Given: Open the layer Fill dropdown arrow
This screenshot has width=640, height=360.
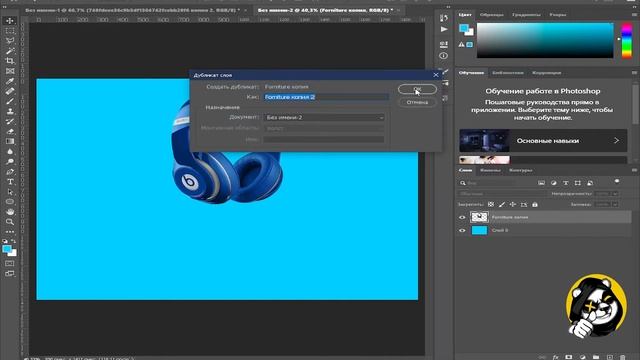Looking at the screenshot, I should (615, 204).
